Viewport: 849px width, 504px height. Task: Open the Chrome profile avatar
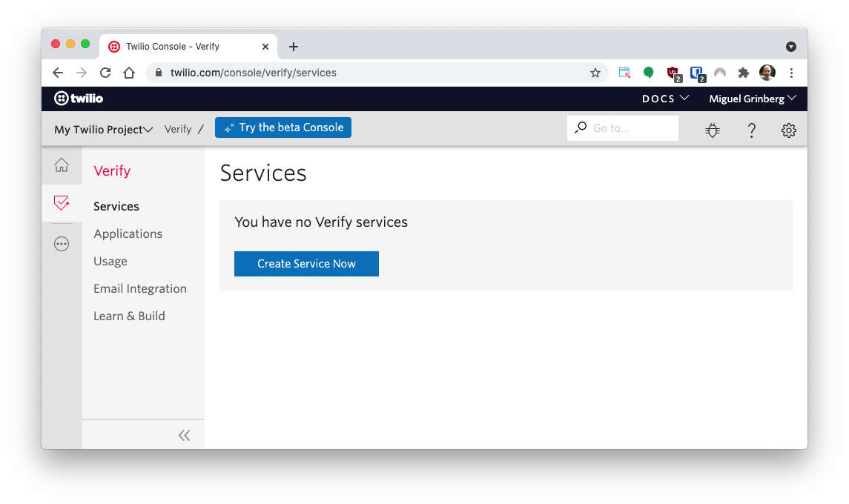tap(767, 73)
